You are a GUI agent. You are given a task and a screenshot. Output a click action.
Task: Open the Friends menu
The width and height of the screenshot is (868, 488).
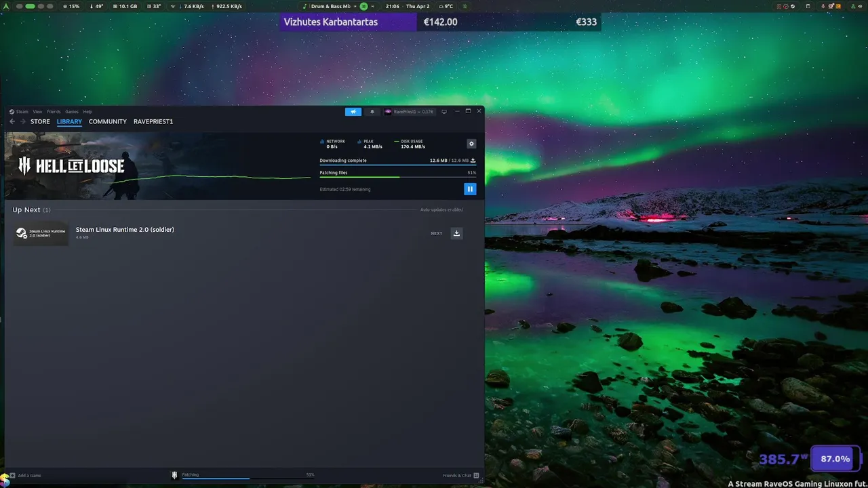(x=54, y=112)
